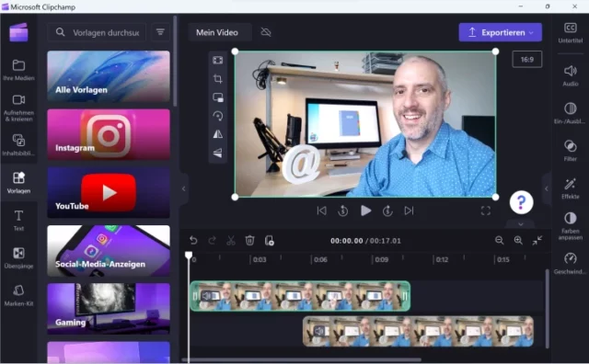Open the Text sidebar tab

(18, 221)
